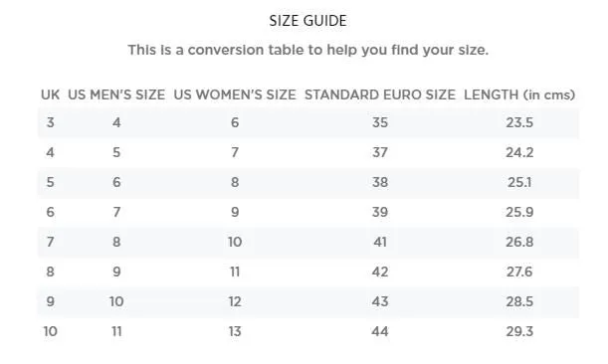Select the 29.3 length value
608x364 pixels.
coord(519,332)
